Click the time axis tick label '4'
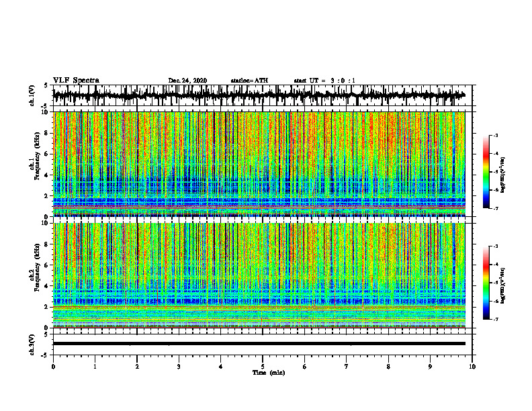The image size is (532, 411). point(221,367)
